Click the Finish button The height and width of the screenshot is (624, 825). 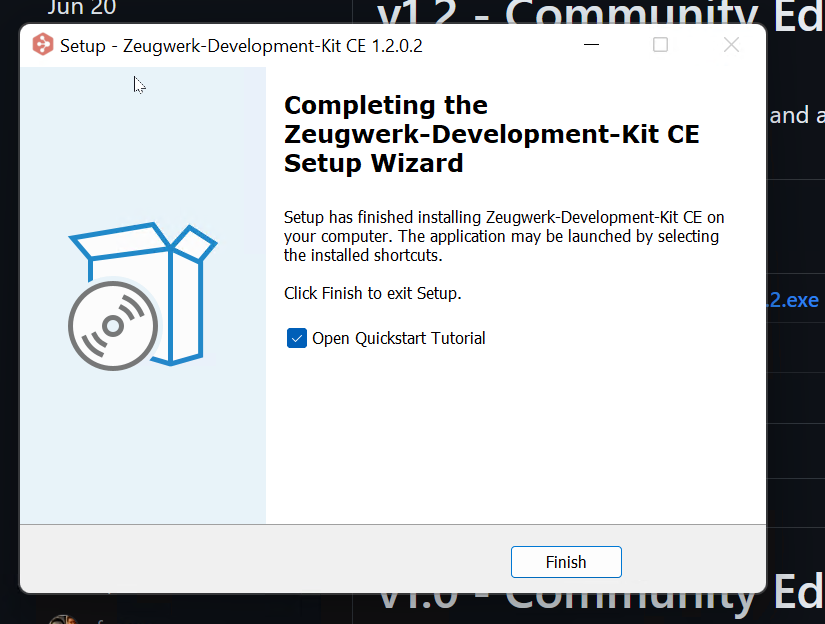pyautogui.click(x=566, y=562)
